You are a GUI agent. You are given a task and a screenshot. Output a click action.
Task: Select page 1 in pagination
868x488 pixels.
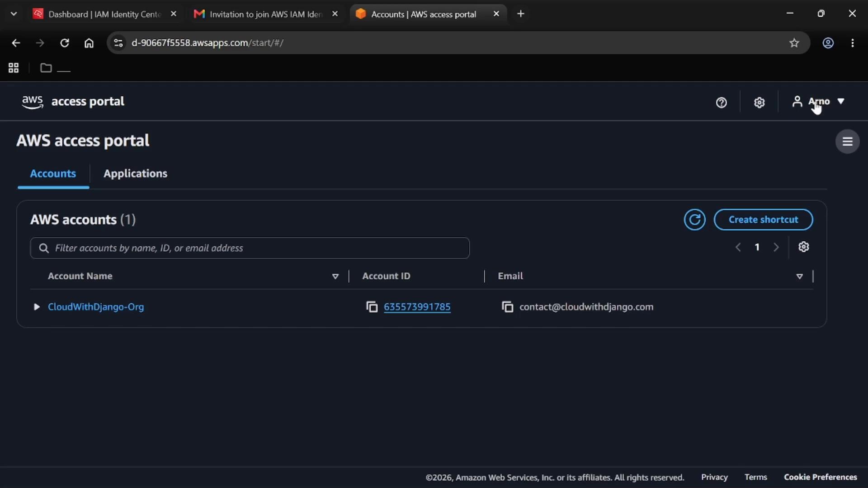pyautogui.click(x=757, y=247)
